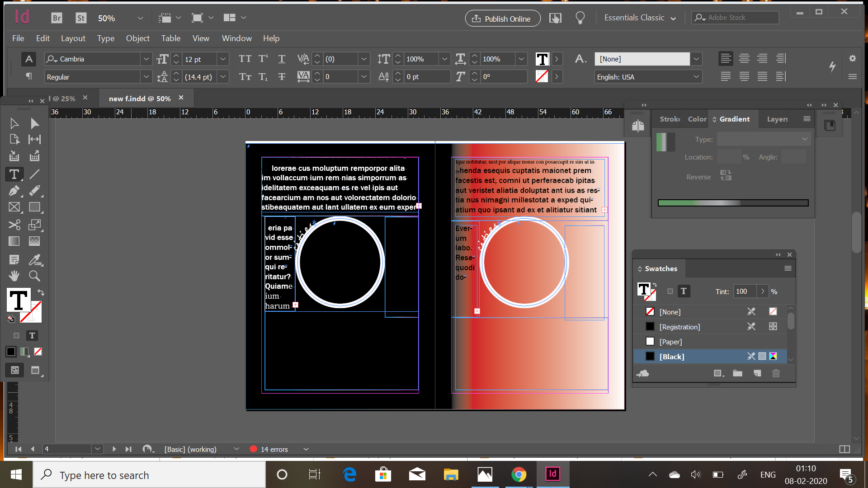Select the Scissors tool

pos(14,225)
